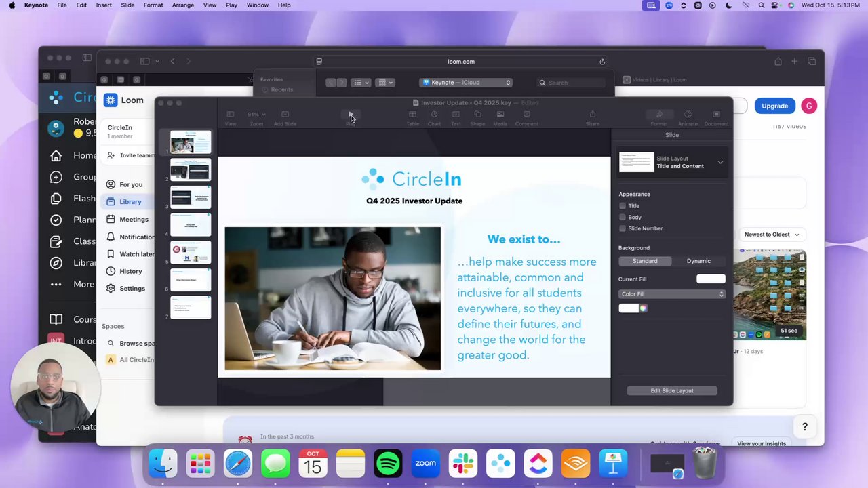Open the Media picker in toolbar
868x488 pixels.
(x=500, y=115)
